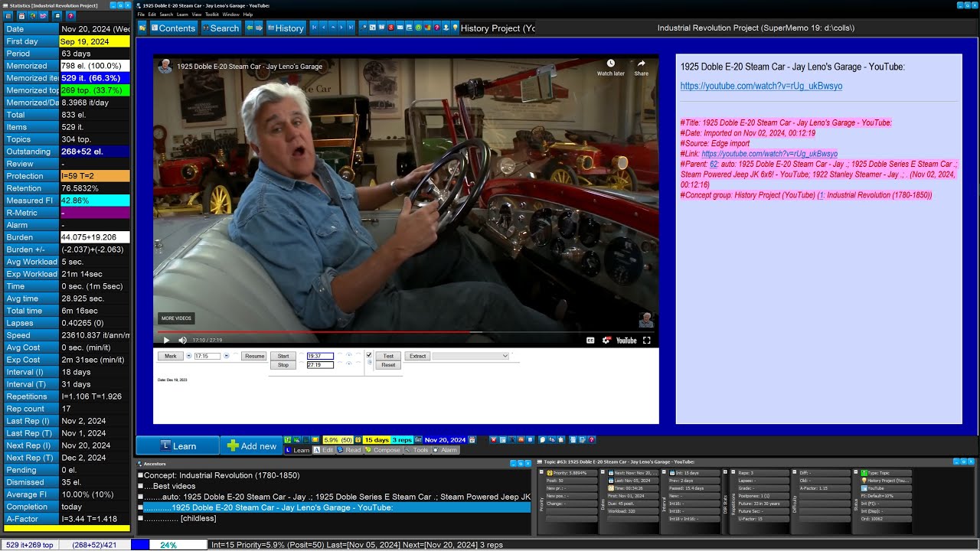Click the Add new button
Screen dimensions: 980x551
(x=251, y=445)
